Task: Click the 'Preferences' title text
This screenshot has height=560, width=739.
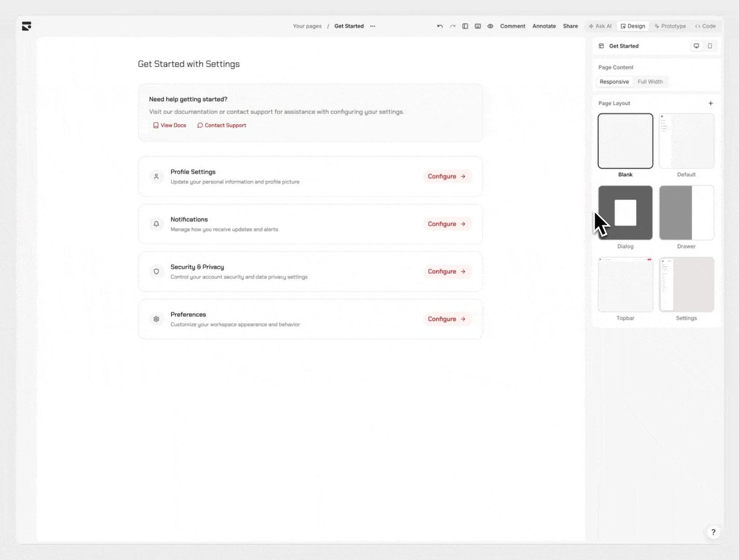Action: click(188, 314)
